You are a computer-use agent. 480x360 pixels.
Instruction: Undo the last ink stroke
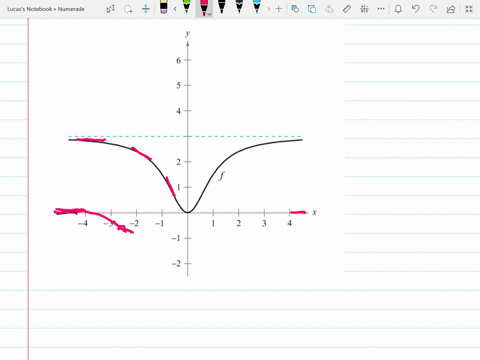coord(415,9)
